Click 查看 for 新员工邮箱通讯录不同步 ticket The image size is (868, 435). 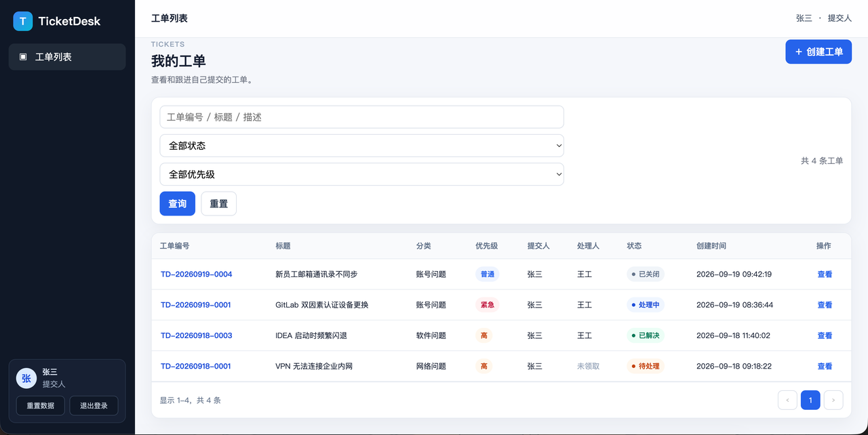pos(825,274)
